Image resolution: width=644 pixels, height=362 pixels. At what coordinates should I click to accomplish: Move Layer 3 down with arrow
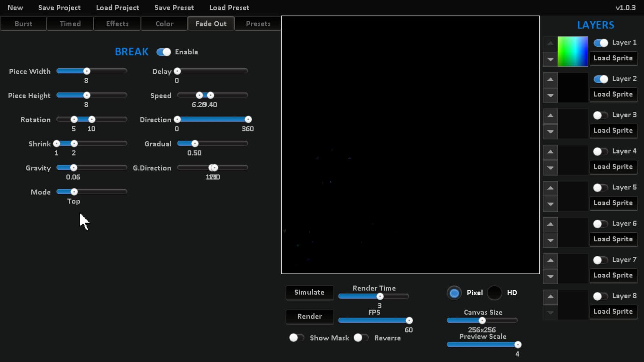[550, 131]
